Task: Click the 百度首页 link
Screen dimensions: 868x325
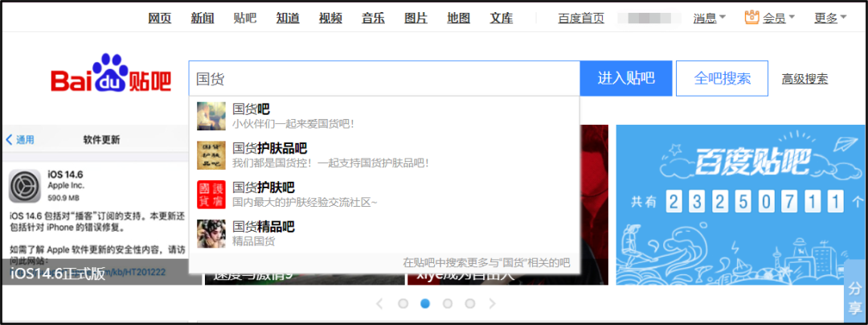Action: tap(581, 19)
